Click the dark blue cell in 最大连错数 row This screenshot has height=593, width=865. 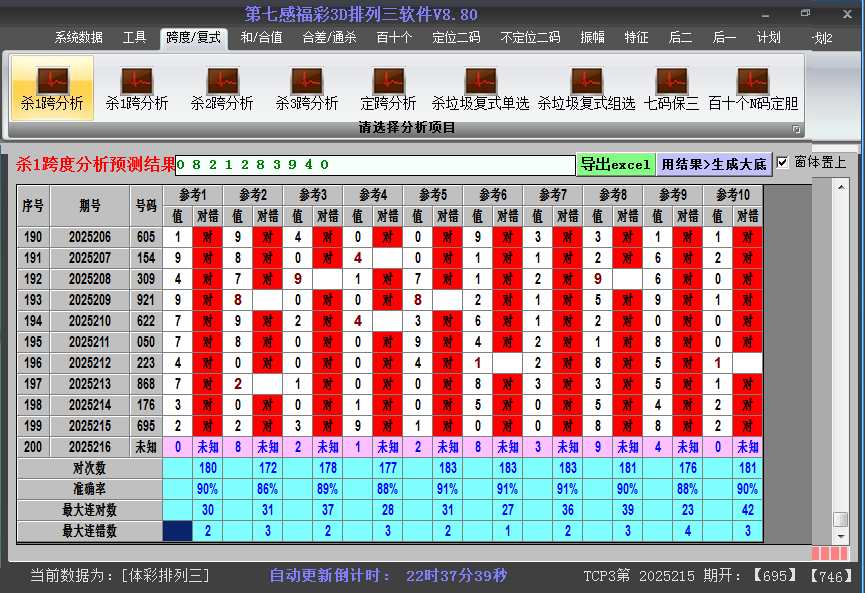(x=178, y=531)
